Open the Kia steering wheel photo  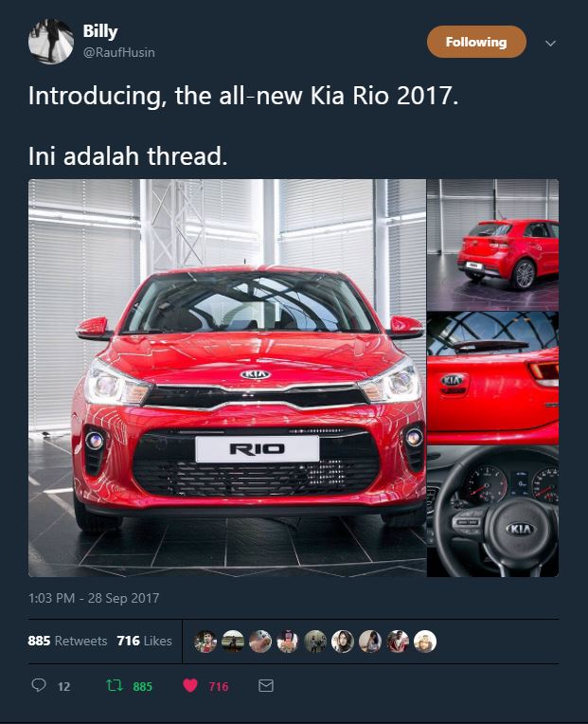(x=492, y=511)
